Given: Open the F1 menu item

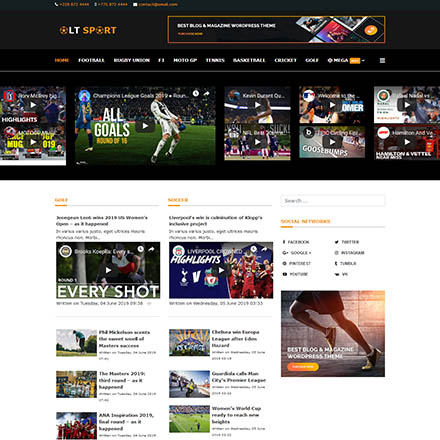Looking at the screenshot, I should pos(161,60).
